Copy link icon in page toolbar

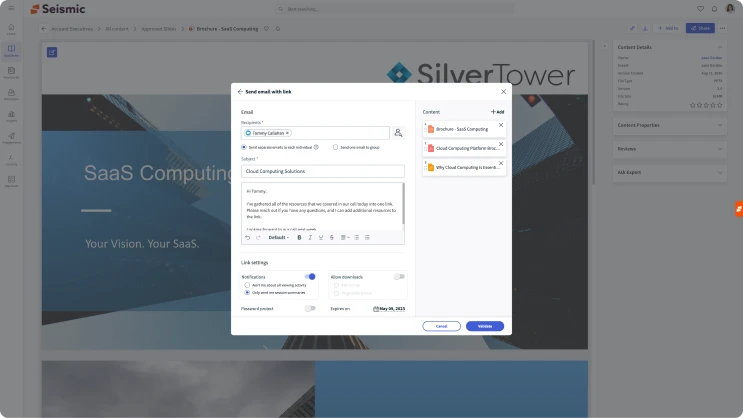click(632, 28)
